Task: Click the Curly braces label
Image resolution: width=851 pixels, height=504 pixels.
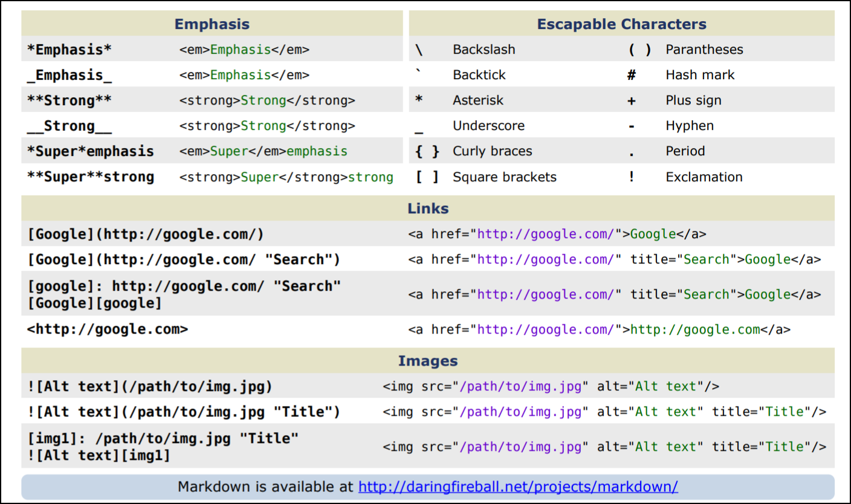Action: click(x=493, y=151)
